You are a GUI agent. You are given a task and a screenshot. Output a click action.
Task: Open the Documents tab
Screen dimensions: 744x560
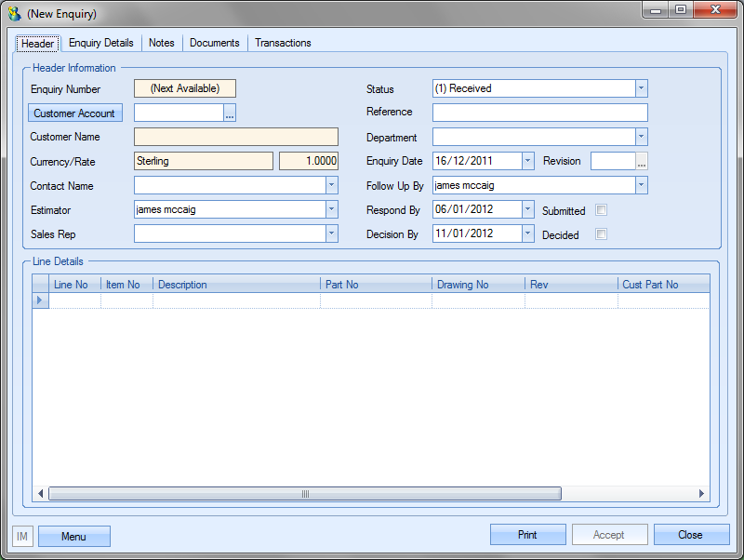pos(214,43)
